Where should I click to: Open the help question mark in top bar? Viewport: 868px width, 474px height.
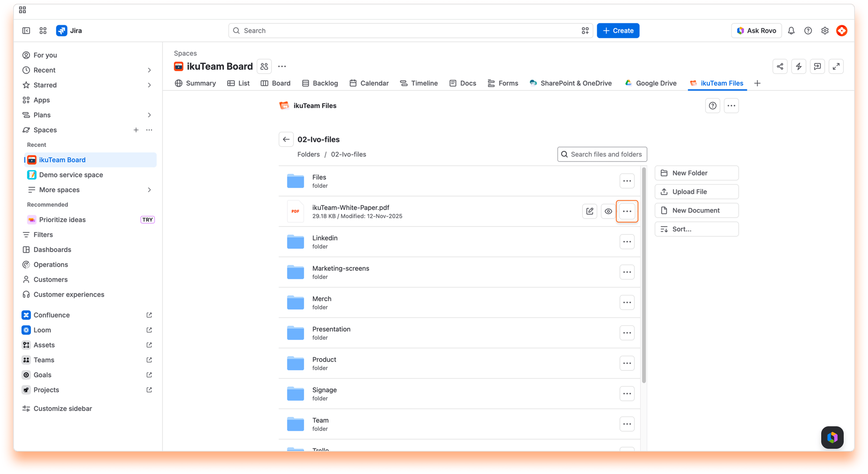[x=808, y=30]
